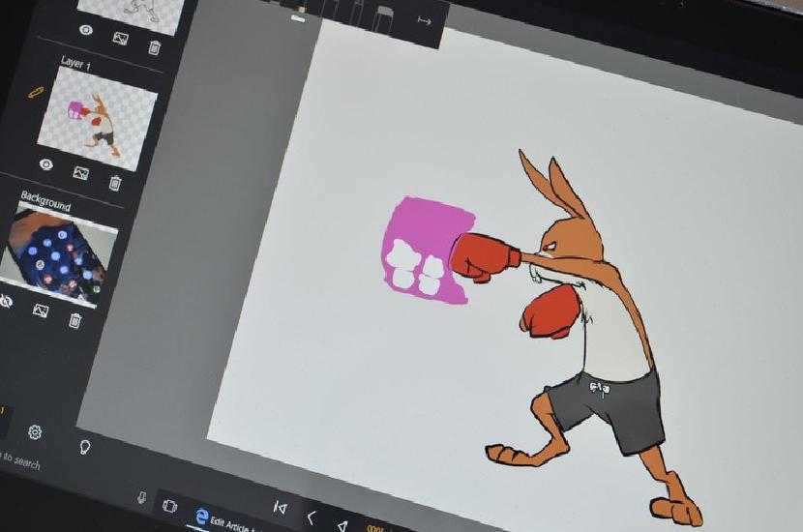Click the "Background" layer name label
The width and height of the screenshot is (803, 532).
pyautogui.click(x=45, y=201)
